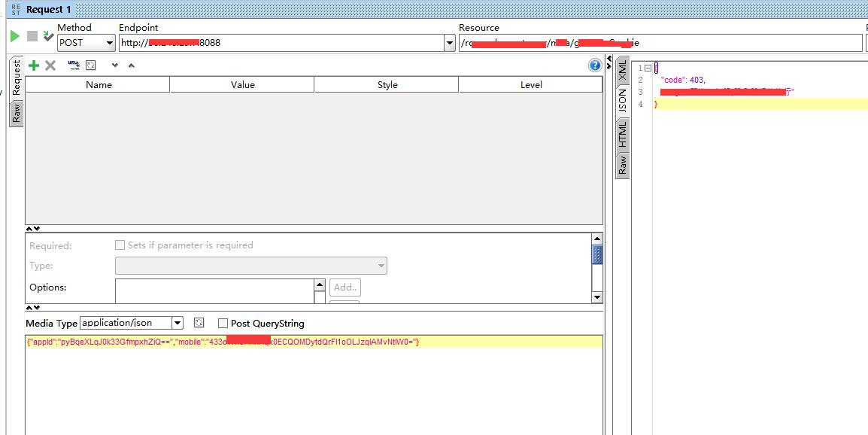Cancel the running request with the stop square
The width and height of the screenshot is (868, 435).
click(x=32, y=36)
